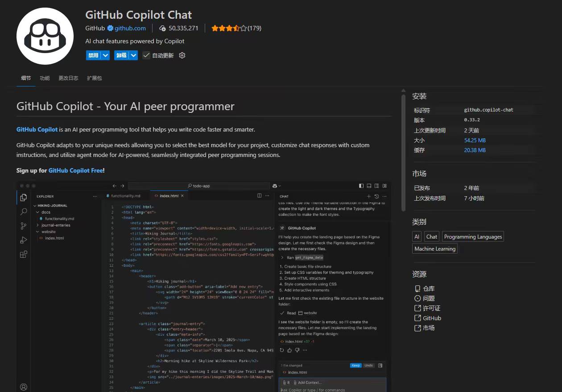Click the published value 2 年前
Screen dimensions: 562x392
coord(471,188)
